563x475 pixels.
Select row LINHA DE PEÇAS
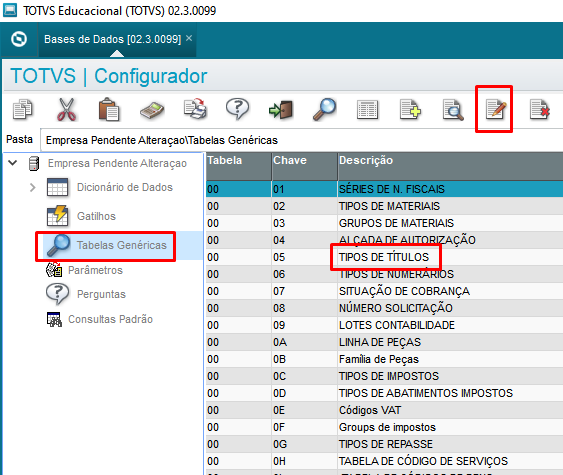point(384,342)
